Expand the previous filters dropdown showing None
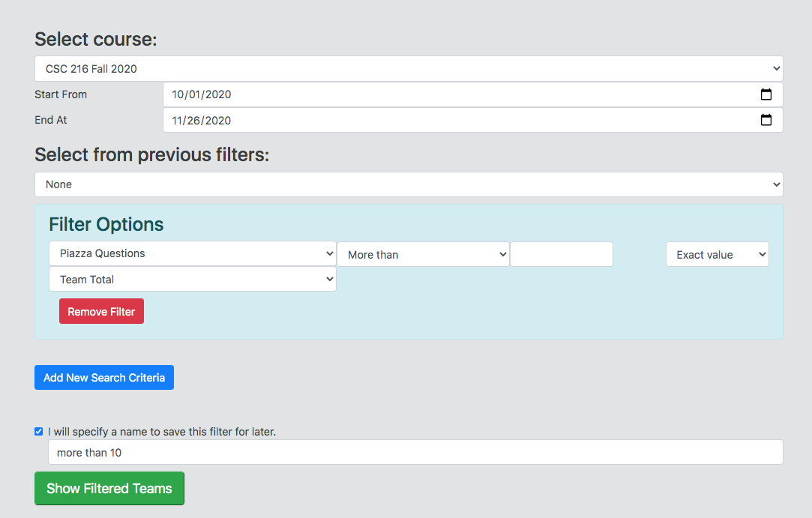812x518 pixels. [409, 184]
